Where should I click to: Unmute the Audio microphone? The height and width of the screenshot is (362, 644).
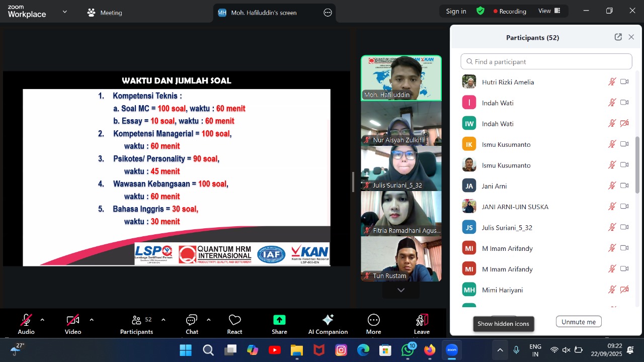pyautogui.click(x=26, y=320)
